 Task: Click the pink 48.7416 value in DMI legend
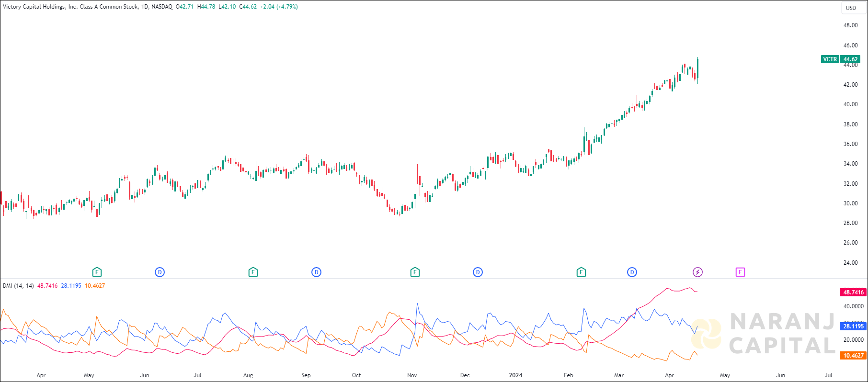(47, 286)
